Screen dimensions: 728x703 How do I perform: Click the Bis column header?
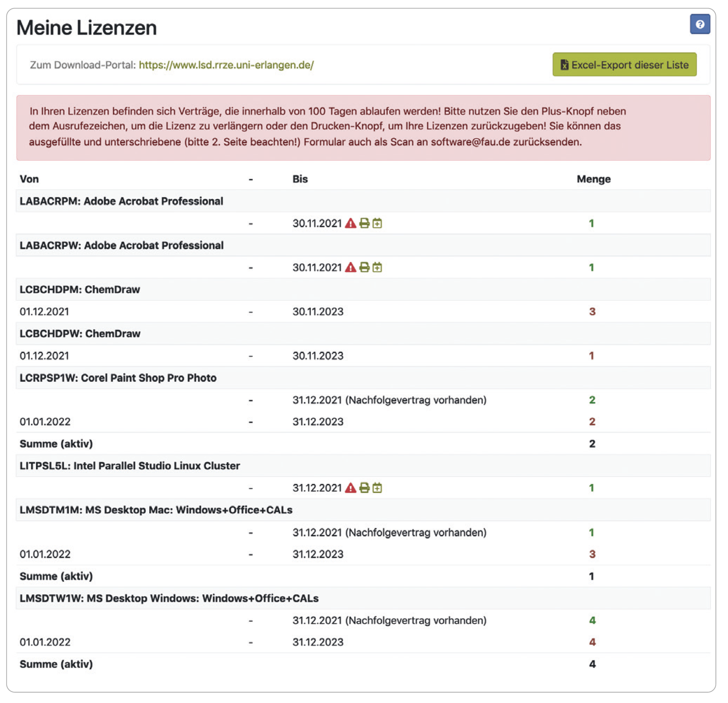(x=300, y=179)
